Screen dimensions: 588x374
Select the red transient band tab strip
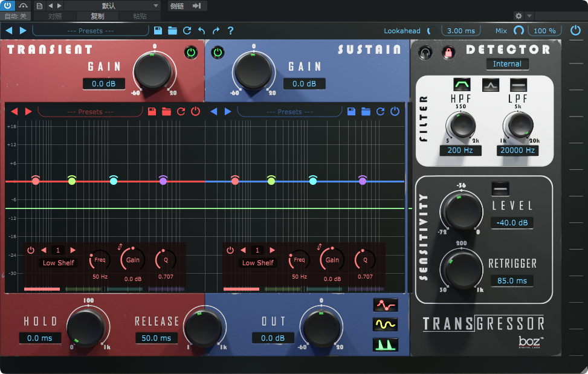pos(42,289)
